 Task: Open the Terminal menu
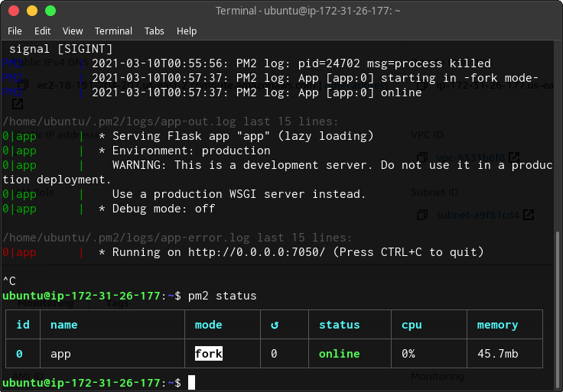pos(113,31)
